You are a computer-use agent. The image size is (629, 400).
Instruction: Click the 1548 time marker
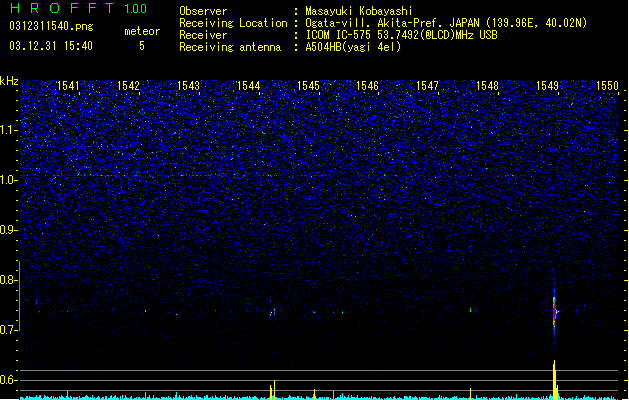click(487, 86)
